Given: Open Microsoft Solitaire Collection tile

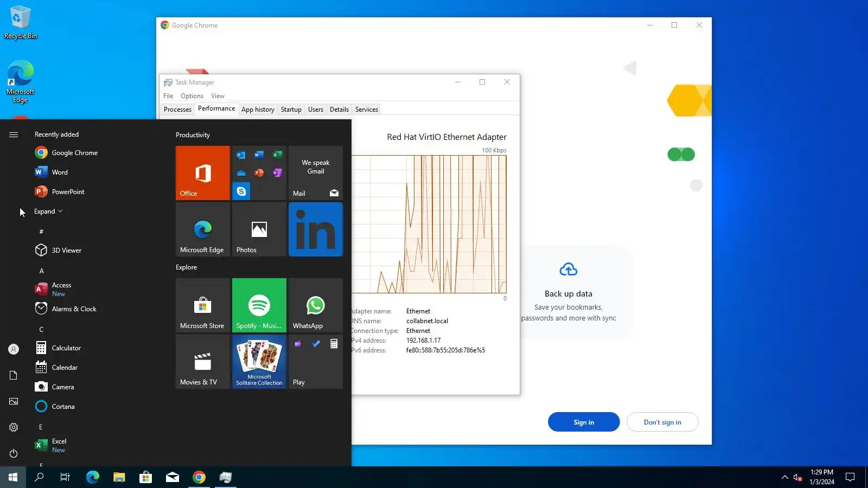Looking at the screenshot, I should tap(259, 362).
